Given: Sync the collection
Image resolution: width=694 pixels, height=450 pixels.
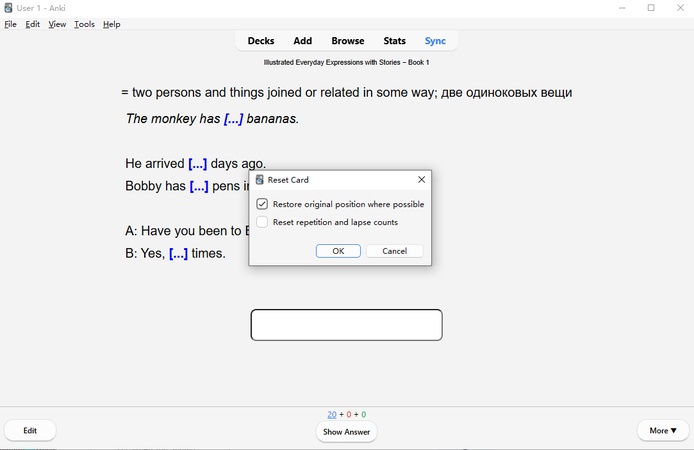Looking at the screenshot, I should coord(435,41).
